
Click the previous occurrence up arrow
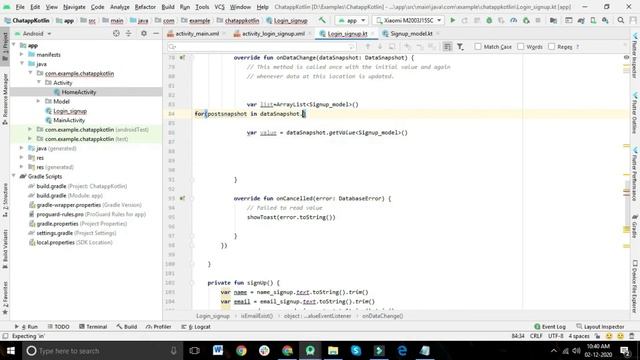point(368,47)
